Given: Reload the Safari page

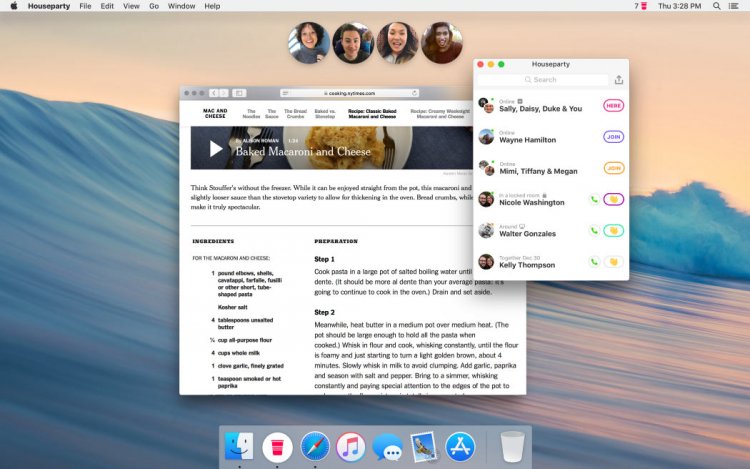Looking at the screenshot, I should 414,93.
